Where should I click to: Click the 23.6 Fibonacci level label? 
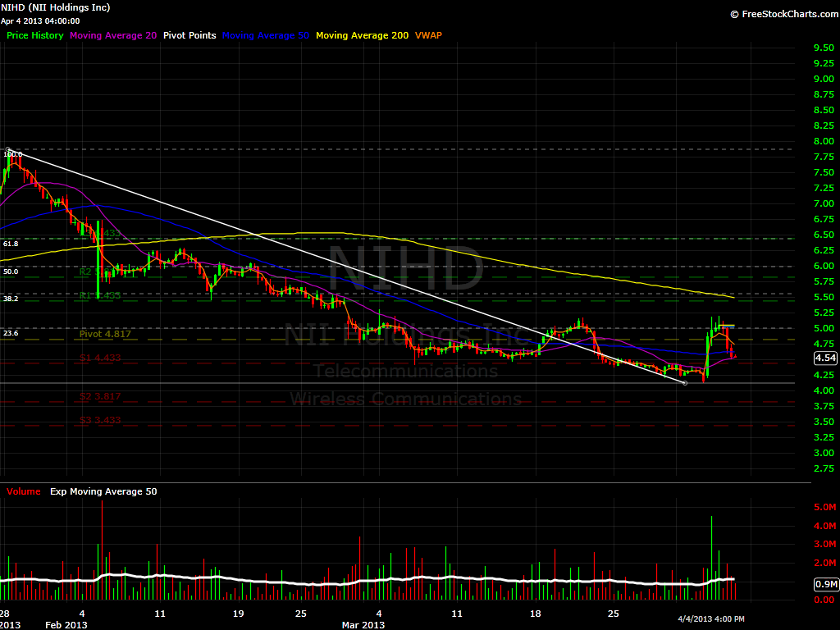pos(11,333)
